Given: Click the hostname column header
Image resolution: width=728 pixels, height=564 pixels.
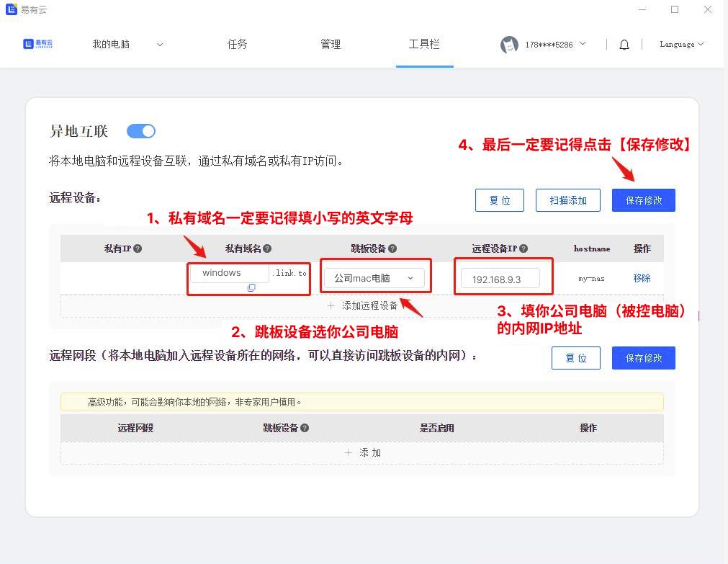Looking at the screenshot, I should click(592, 249).
